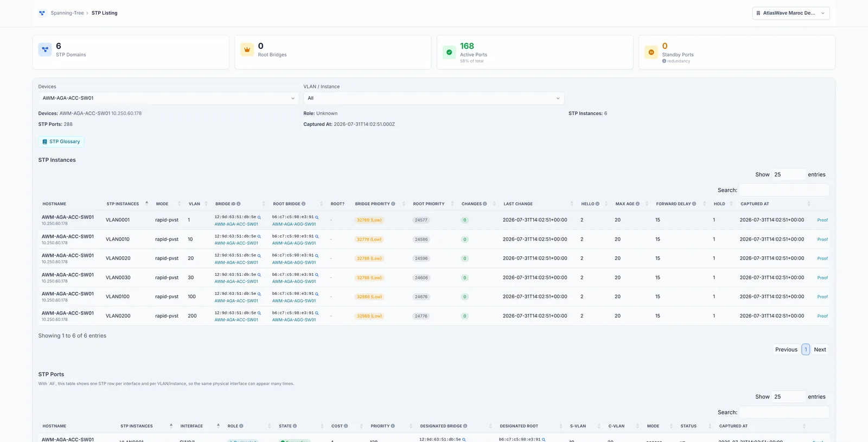Image resolution: width=868 pixels, height=442 pixels.
Task: Click the info icon beside Bridge ID header
Action: tap(239, 204)
